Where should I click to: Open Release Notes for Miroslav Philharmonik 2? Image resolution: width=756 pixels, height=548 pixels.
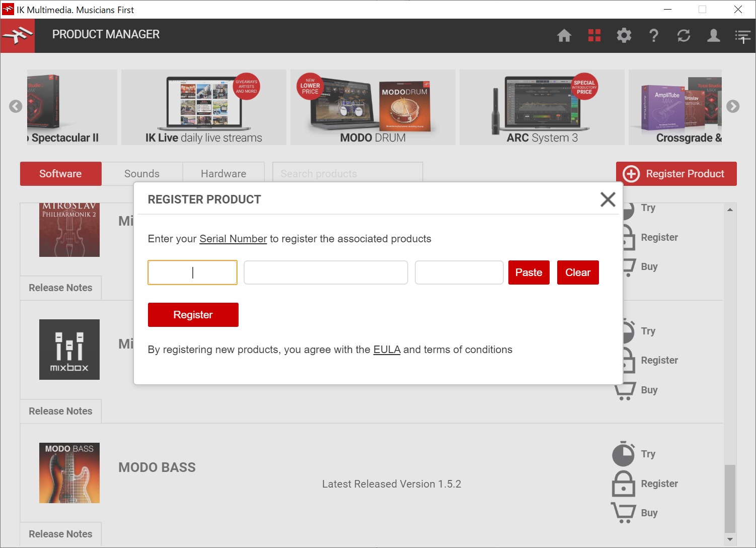pos(60,288)
